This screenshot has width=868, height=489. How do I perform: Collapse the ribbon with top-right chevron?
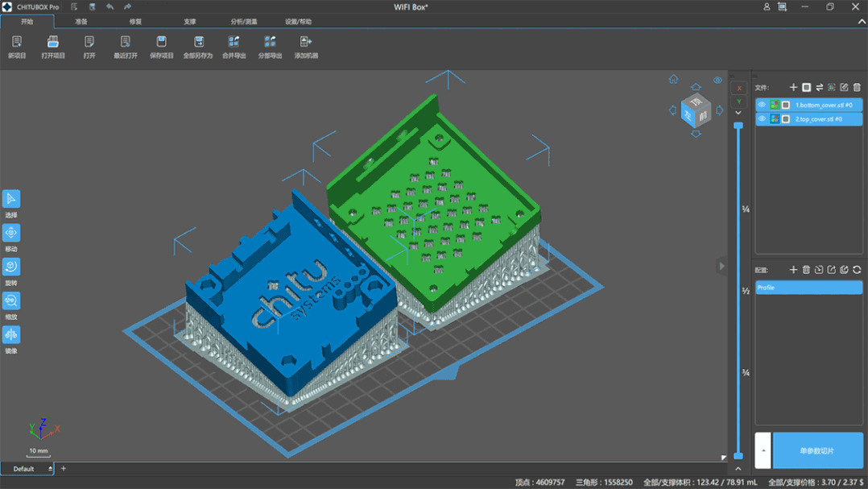862,22
